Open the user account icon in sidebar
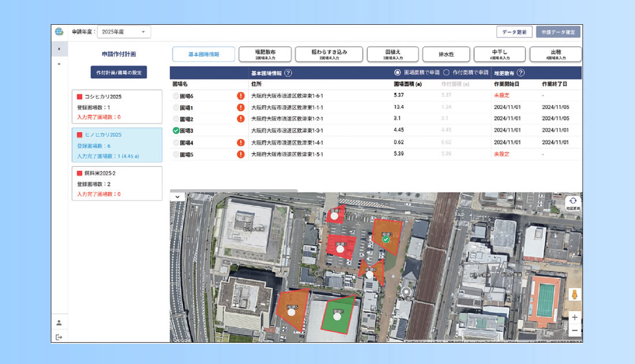Image resolution: width=635 pixels, height=364 pixels. click(59, 322)
